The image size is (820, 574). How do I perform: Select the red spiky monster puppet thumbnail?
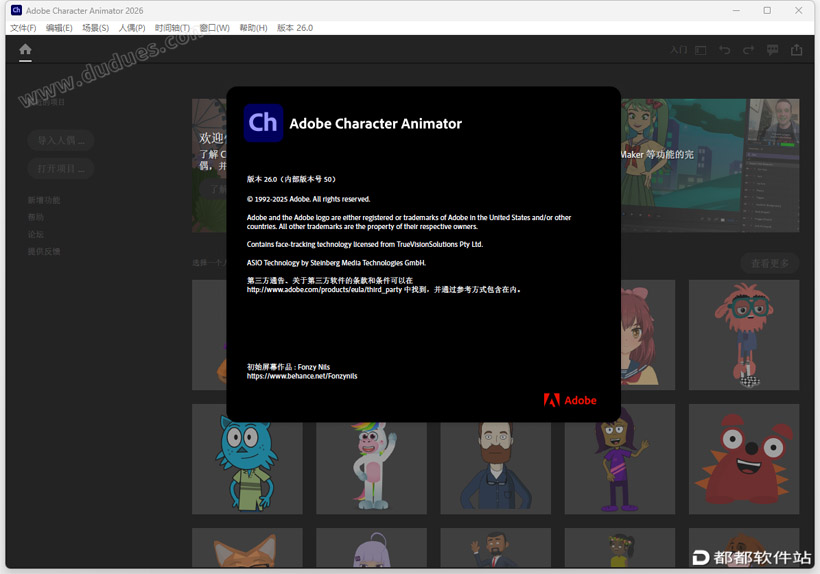pos(744,459)
